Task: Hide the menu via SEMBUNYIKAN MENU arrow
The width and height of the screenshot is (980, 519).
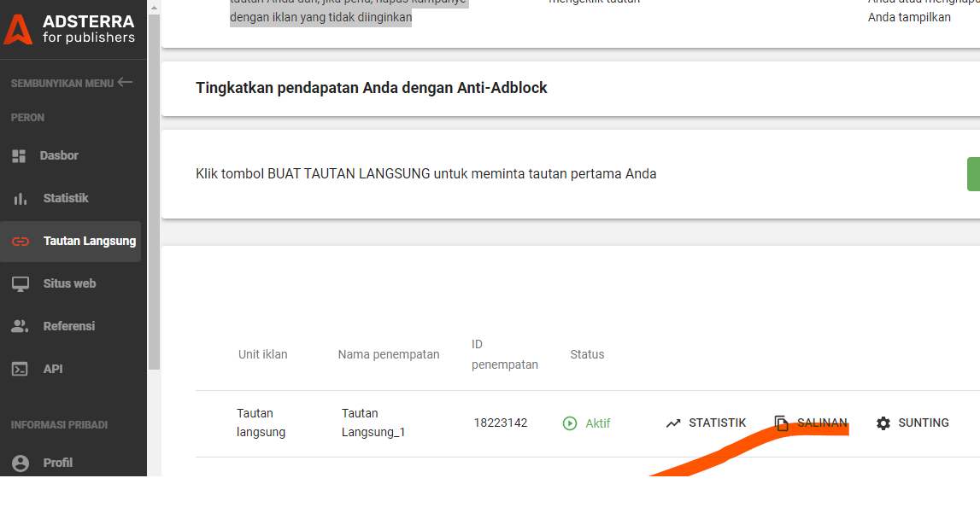Action: (125, 82)
